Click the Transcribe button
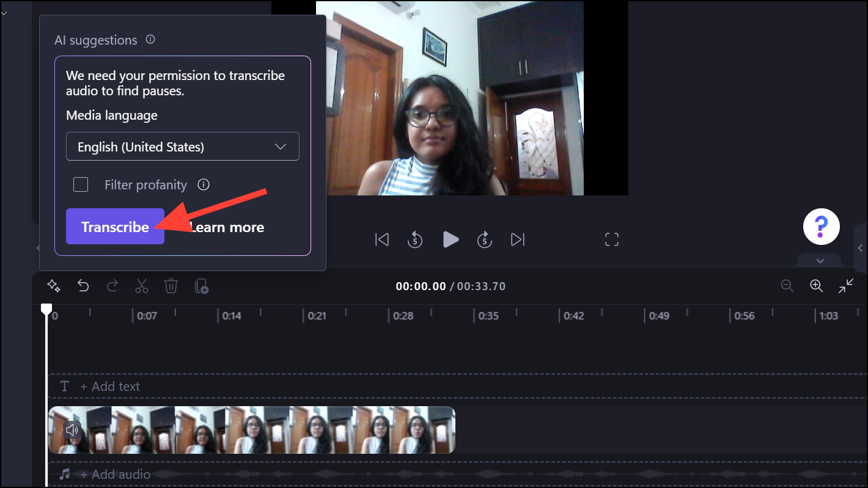Image resolution: width=868 pixels, height=488 pixels. (x=115, y=227)
